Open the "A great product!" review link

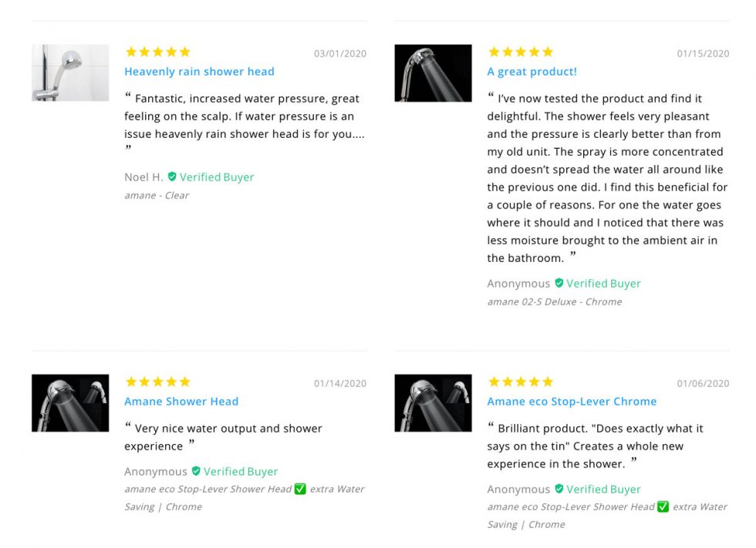point(532,72)
